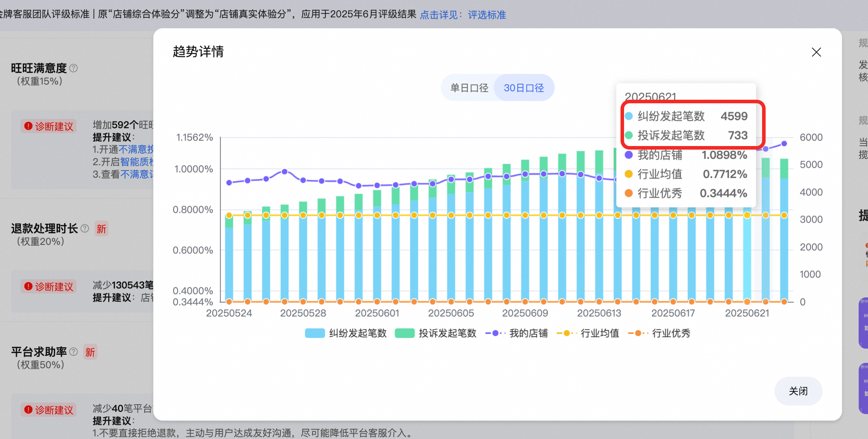Close the 趋势详情 dialog with X icon
The width and height of the screenshot is (868, 439).
[816, 52]
